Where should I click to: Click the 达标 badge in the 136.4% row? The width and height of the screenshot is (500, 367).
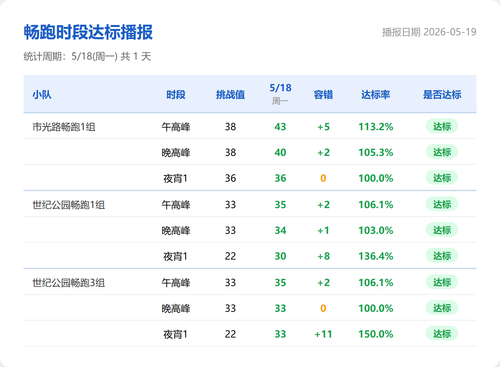click(x=442, y=256)
